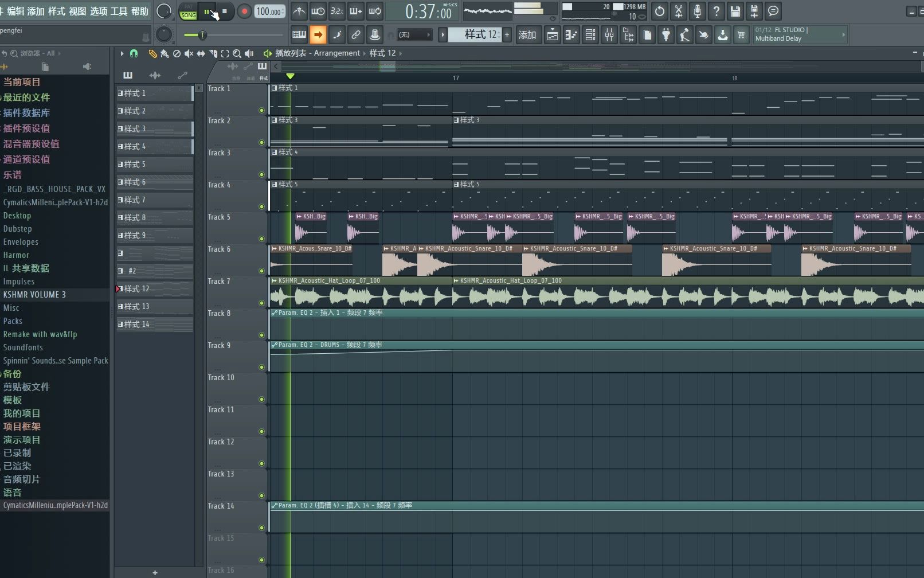Image resolution: width=924 pixels, height=578 pixels.
Task: Render as audio file icon
Action: [x=754, y=11]
